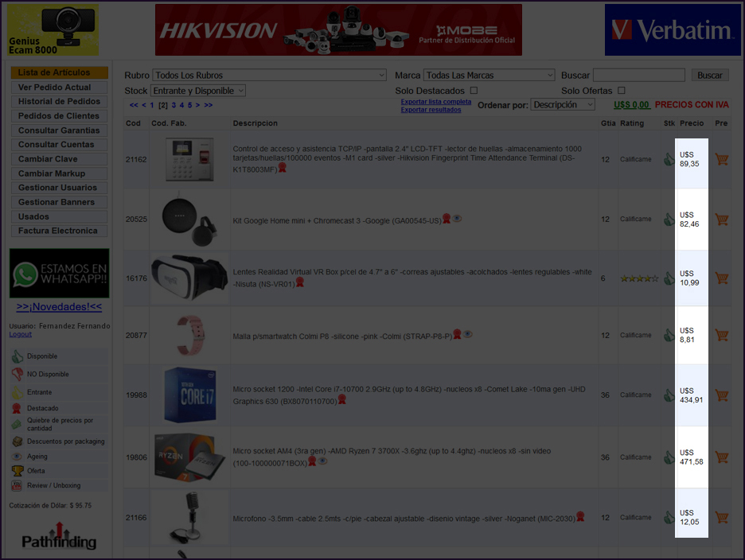Select Consultar Garantias in sidebar
The height and width of the screenshot is (560, 745).
pyautogui.click(x=59, y=130)
